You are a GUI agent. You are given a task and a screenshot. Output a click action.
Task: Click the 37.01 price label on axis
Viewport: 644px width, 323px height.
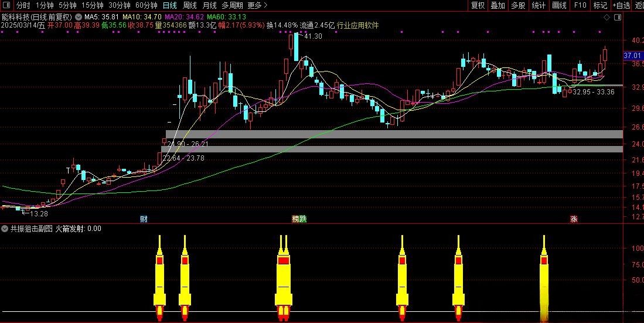pos(633,56)
